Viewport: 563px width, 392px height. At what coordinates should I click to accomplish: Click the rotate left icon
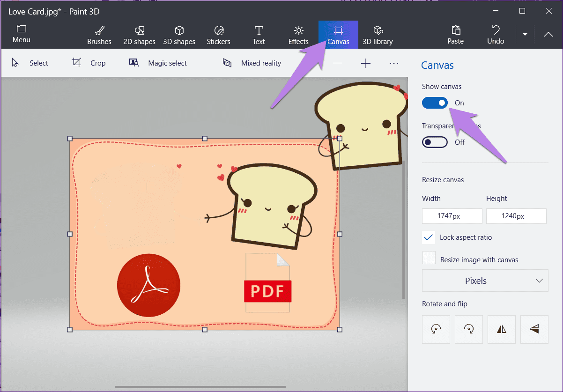click(x=436, y=330)
